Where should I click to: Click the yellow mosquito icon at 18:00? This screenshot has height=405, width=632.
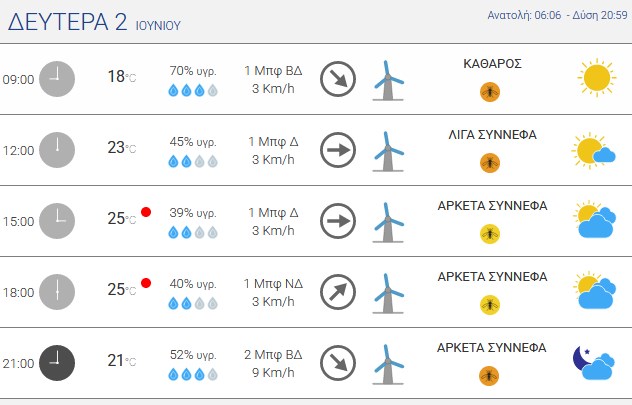click(490, 305)
